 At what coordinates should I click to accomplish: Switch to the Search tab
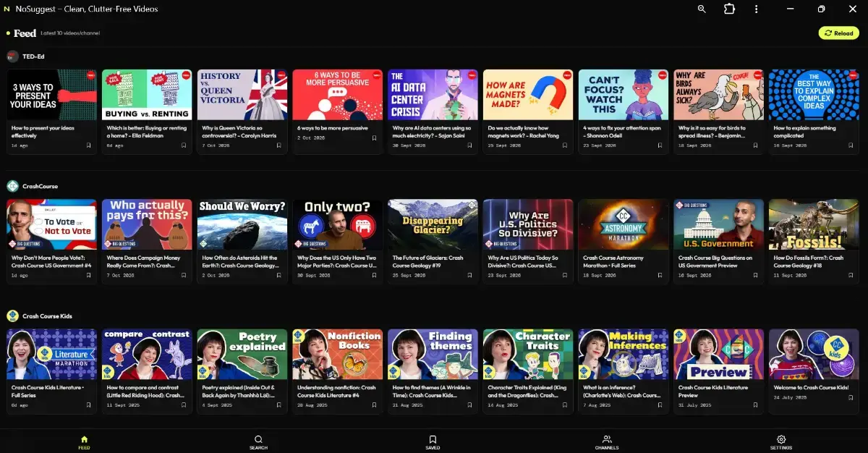click(x=258, y=442)
